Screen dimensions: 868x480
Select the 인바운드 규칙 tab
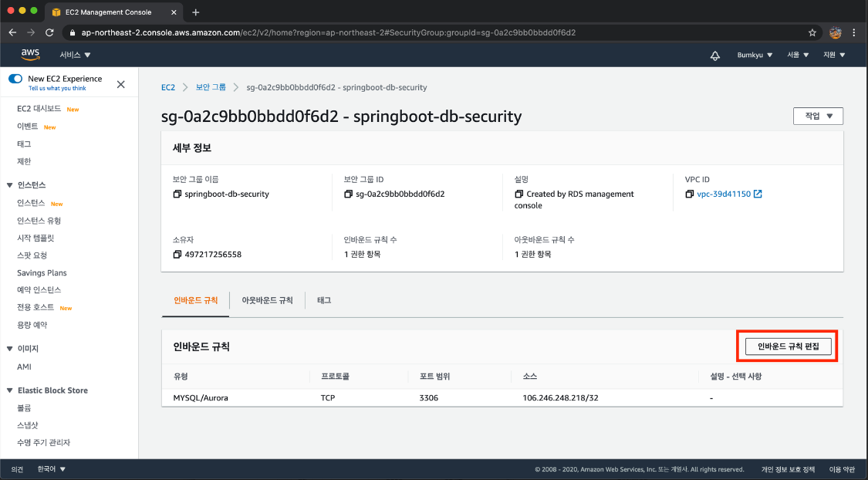195,300
